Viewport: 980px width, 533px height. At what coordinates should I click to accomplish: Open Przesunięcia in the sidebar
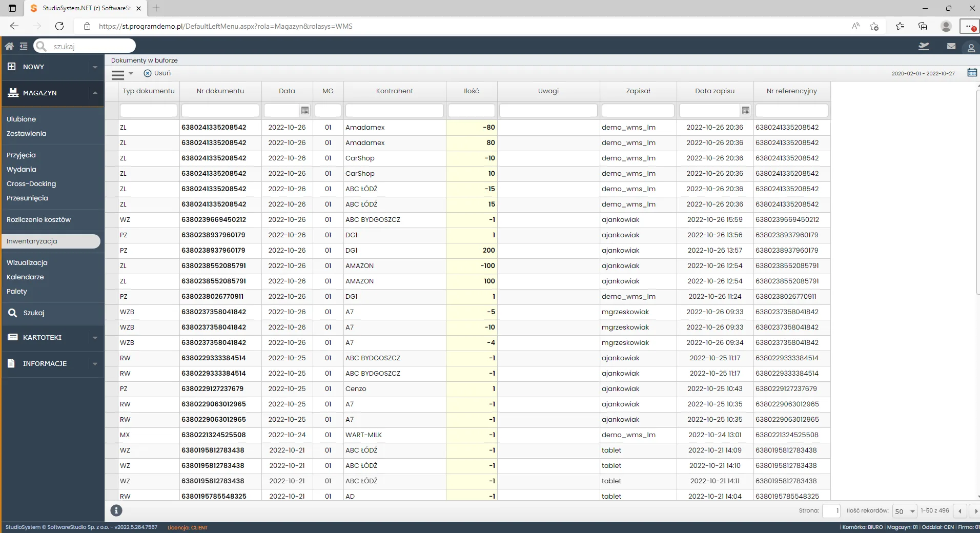coord(27,198)
